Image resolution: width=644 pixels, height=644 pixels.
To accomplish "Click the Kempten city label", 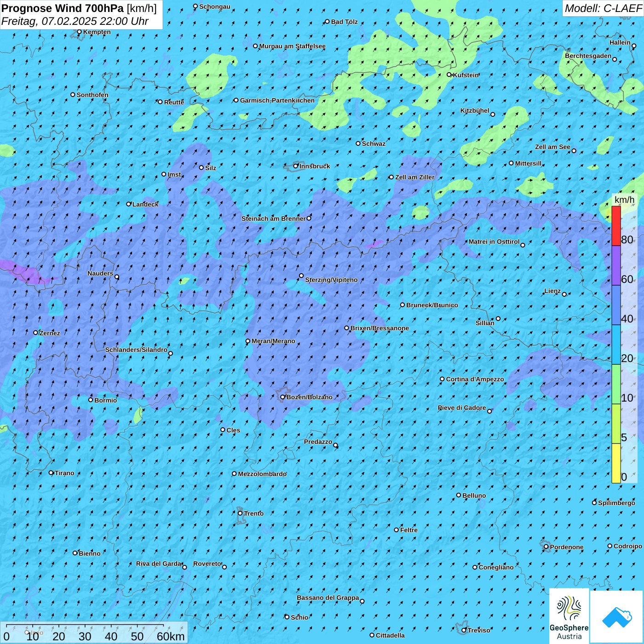I will pyautogui.click(x=97, y=32).
